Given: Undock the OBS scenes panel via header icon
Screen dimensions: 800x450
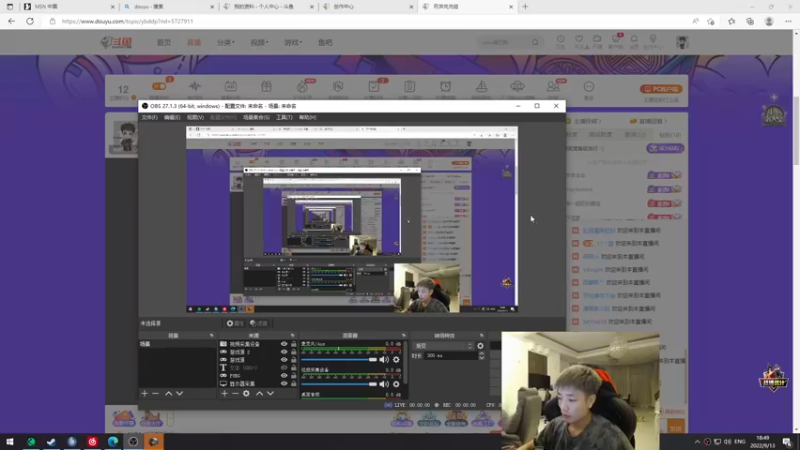Looking at the screenshot, I should [211, 336].
